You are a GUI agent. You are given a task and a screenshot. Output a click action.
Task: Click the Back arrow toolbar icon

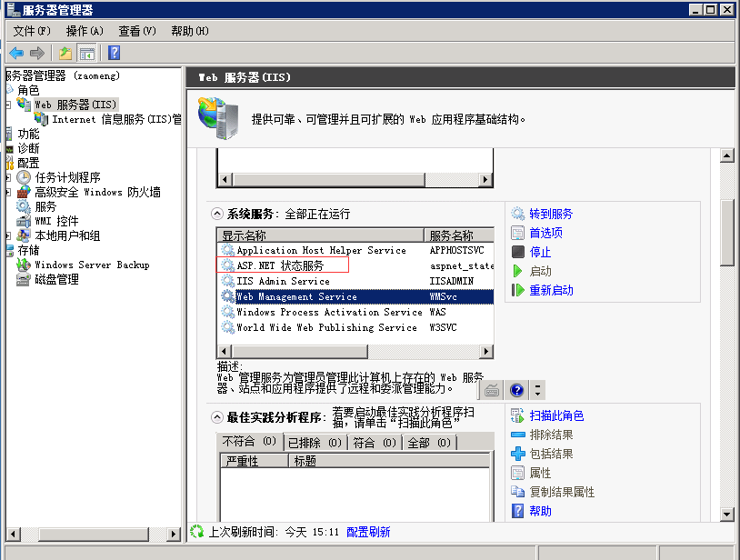click(16, 53)
